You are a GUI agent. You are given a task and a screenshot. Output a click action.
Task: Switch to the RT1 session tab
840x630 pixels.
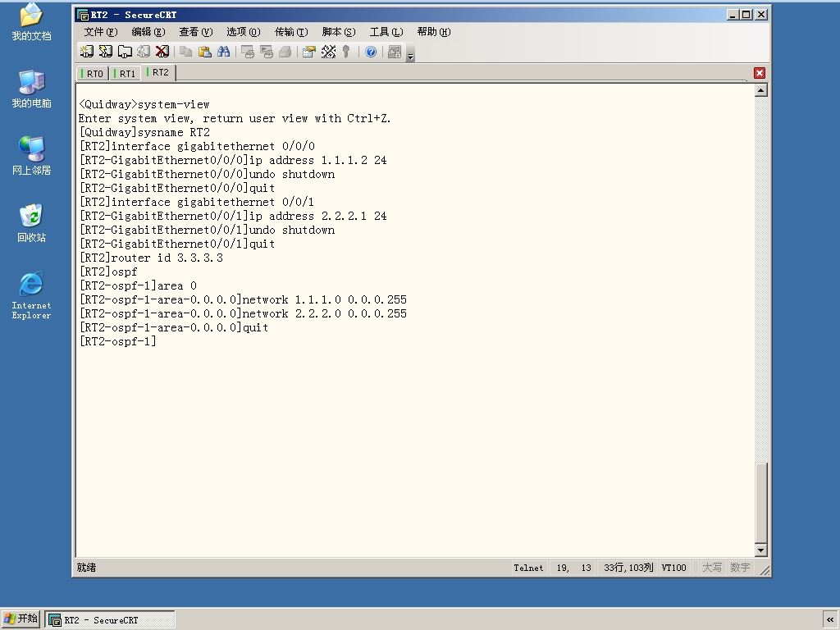point(126,73)
